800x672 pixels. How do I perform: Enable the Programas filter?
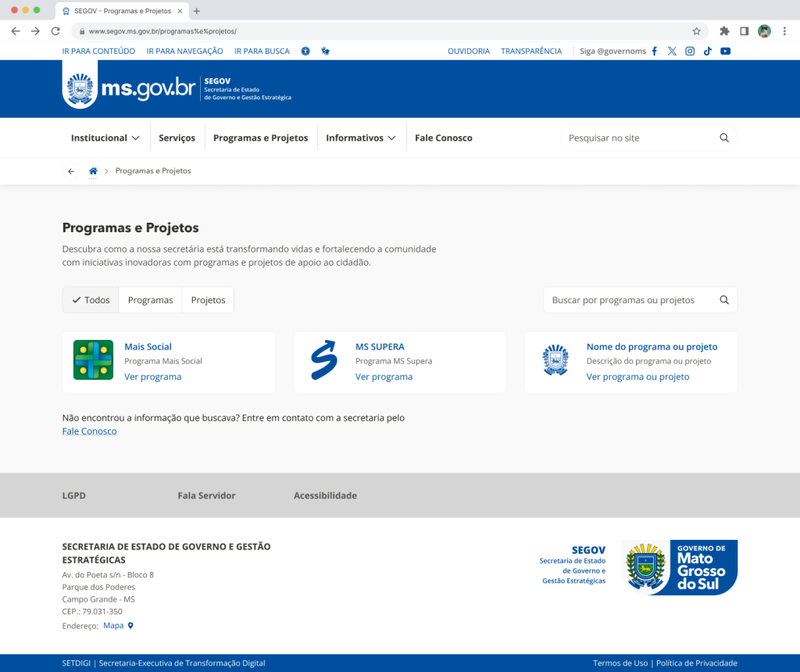click(x=150, y=299)
